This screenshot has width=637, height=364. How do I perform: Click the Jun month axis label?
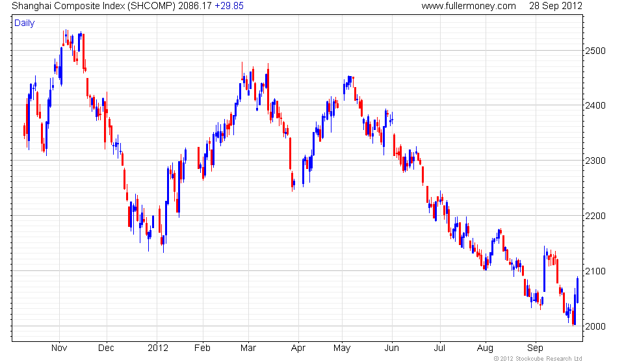pyautogui.click(x=391, y=348)
